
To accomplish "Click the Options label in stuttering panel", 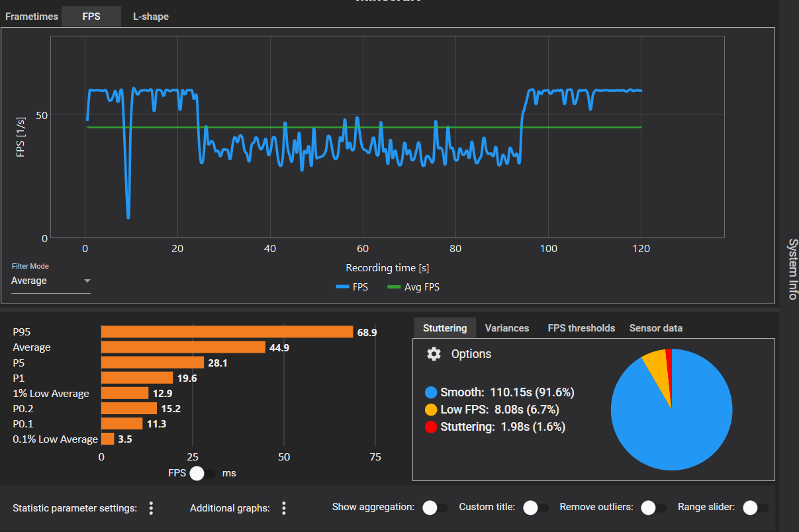I will 471,354.
